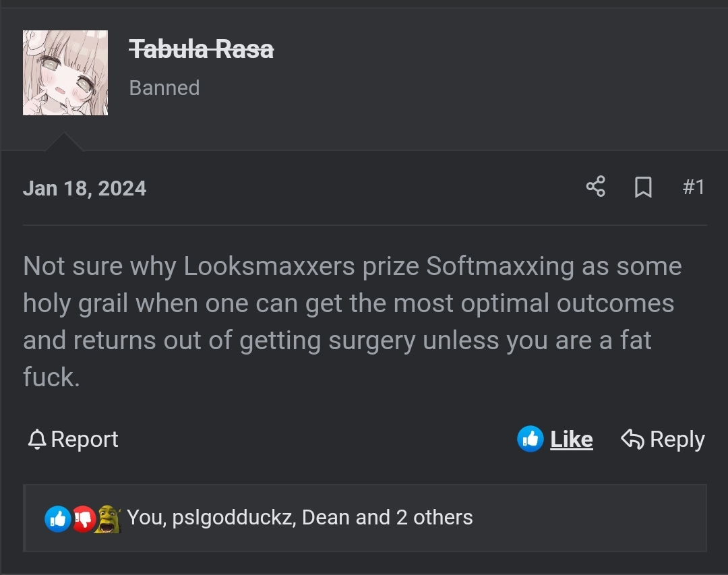Click the Jan 18, 2024 timestamp
Screen dimensions: 728x575
pos(85,188)
